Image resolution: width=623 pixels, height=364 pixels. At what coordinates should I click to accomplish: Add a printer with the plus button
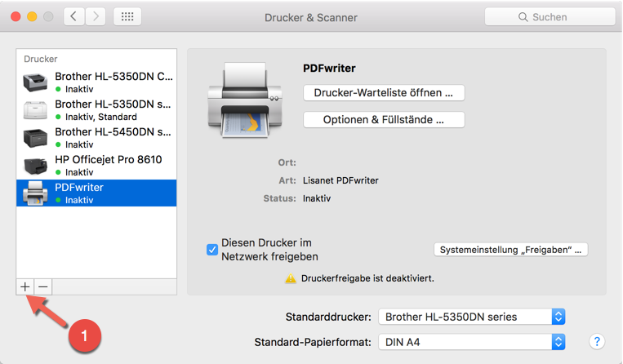coord(25,286)
